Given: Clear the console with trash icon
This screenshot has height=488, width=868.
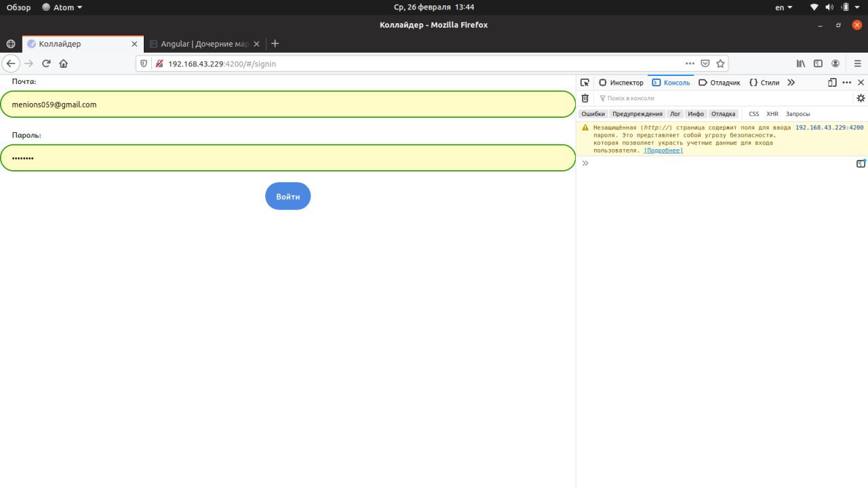Looking at the screenshot, I should point(585,98).
